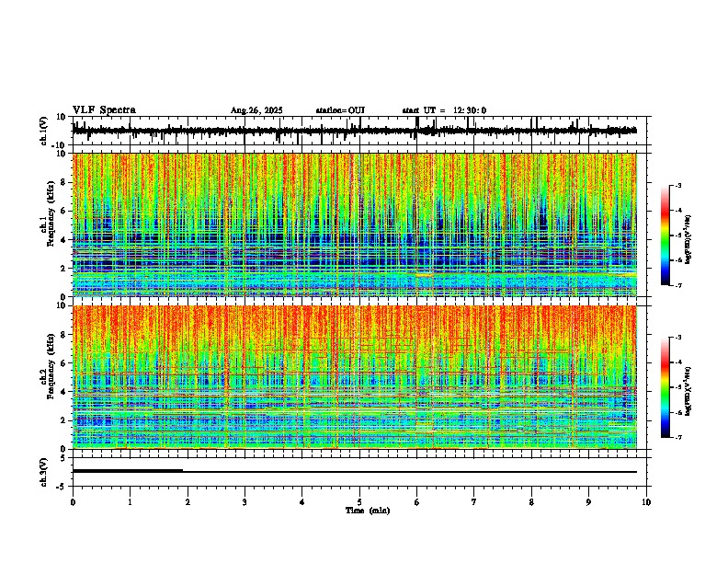Click the '2' tick on the Time axis
The image size is (728, 563).
click(188, 502)
